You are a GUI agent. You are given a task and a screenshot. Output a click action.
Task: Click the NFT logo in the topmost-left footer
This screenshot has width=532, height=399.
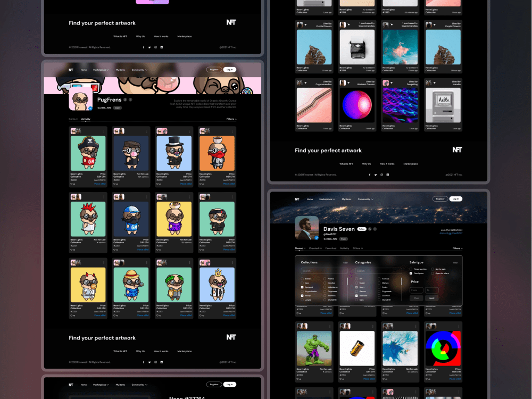click(x=231, y=22)
